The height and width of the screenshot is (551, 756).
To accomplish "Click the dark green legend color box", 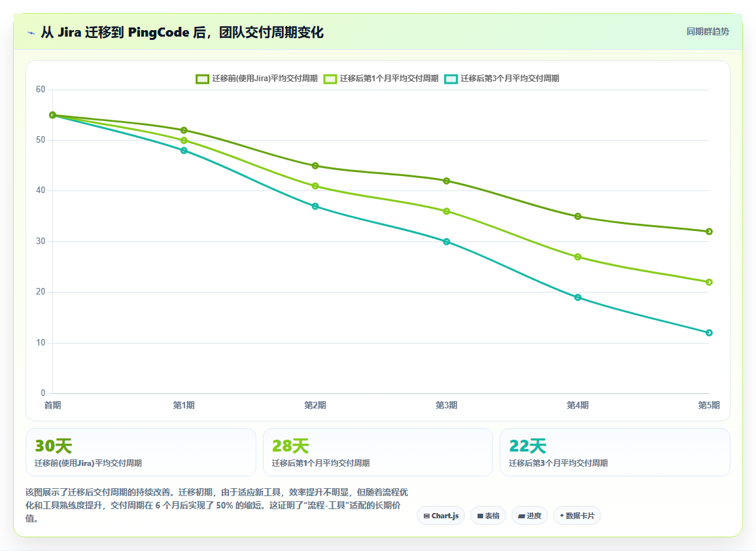I will (203, 79).
